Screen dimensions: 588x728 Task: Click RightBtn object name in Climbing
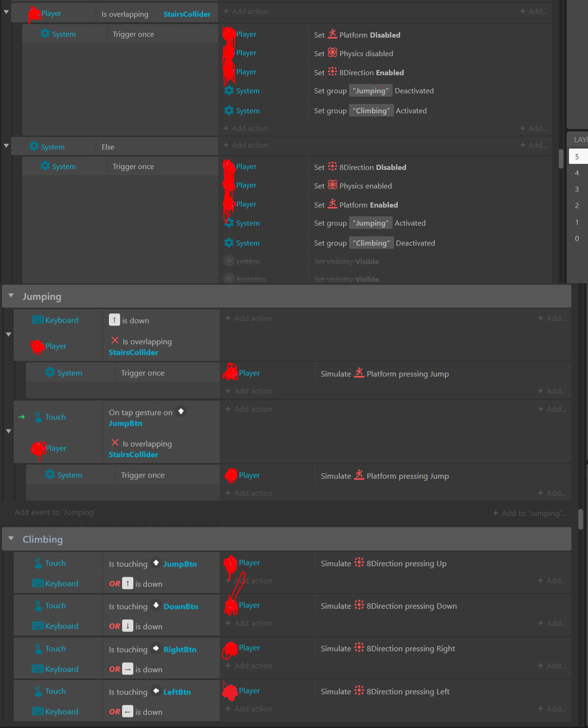click(x=180, y=650)
